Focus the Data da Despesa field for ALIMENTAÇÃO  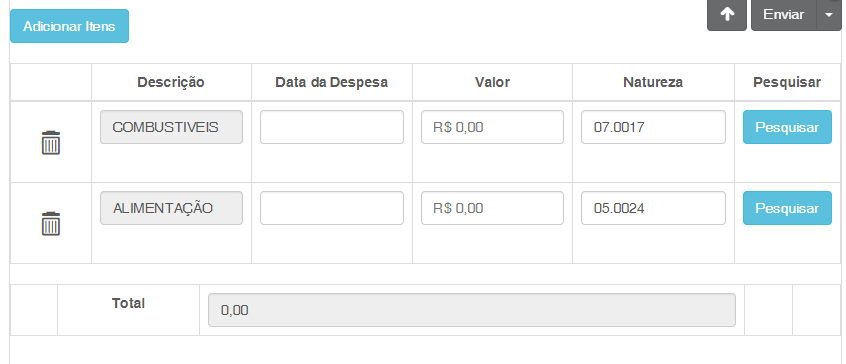coord(332,208)
